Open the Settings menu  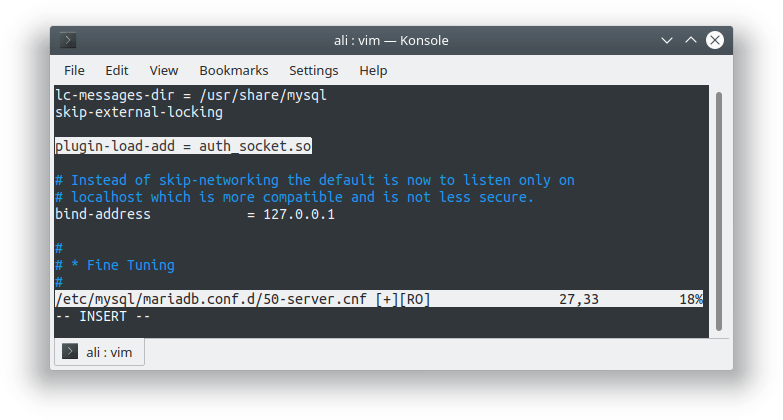point(314,71)
